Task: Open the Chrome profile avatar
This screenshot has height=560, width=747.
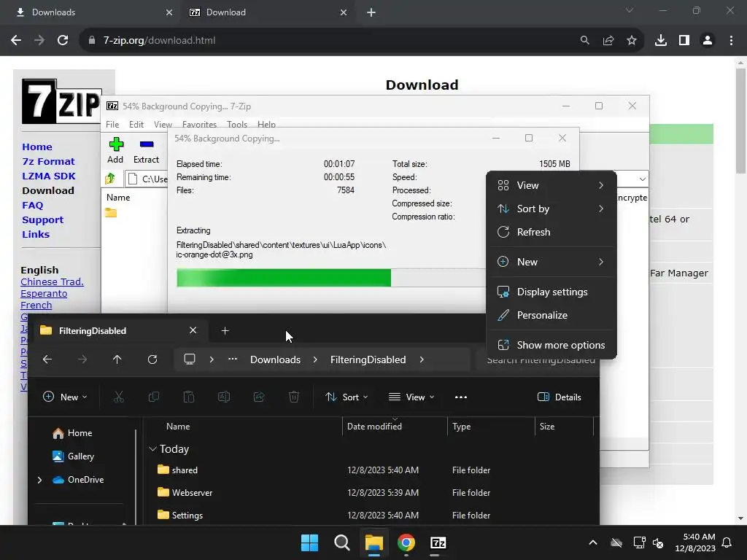Action: (x=708, y=41)
